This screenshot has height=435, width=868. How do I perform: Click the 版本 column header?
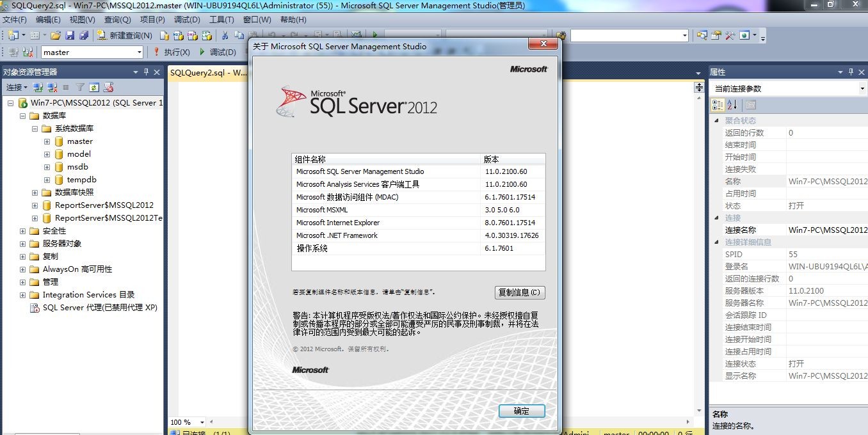click(514, 159)
